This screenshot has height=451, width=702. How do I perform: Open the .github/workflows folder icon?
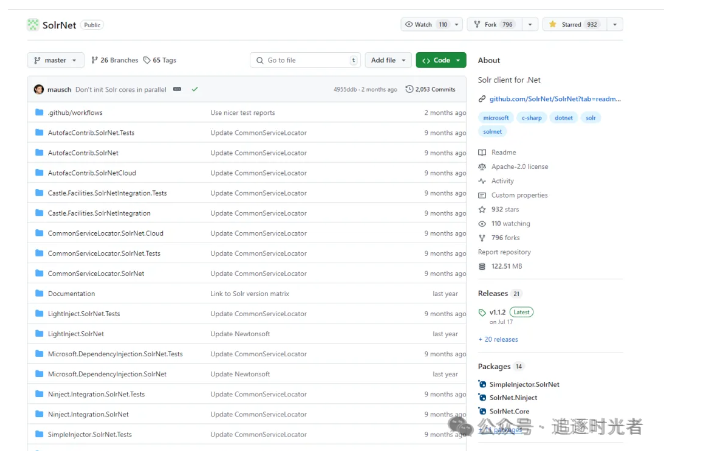tap(39, 112)
